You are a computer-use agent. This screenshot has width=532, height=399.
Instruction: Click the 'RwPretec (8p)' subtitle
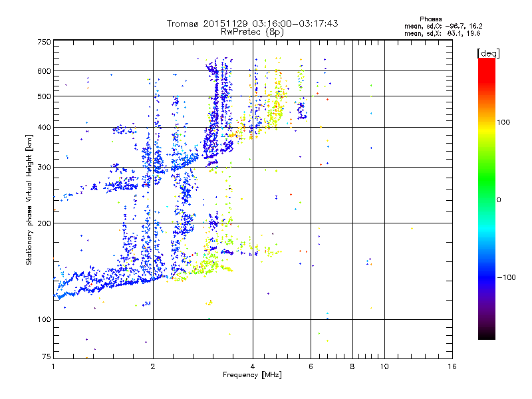click(x=252, y=32)
